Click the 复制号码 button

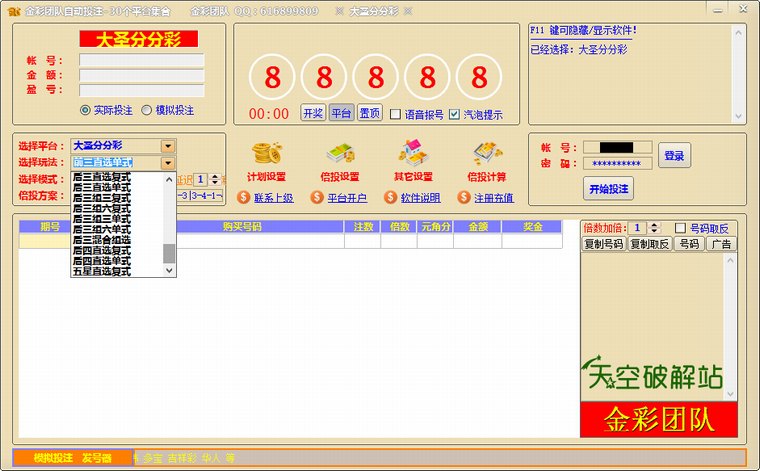[x=603, y=244]
